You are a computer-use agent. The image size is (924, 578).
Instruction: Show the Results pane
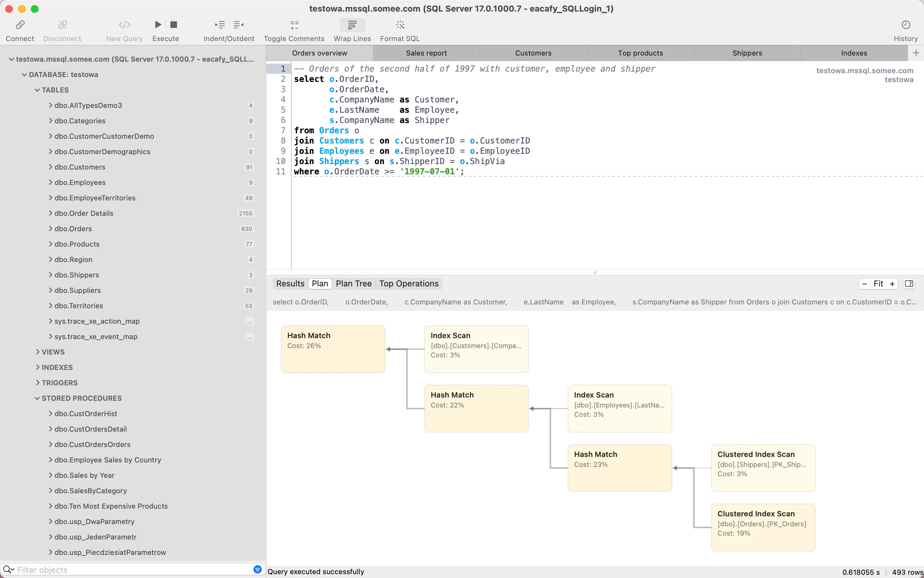click(290, 284)
